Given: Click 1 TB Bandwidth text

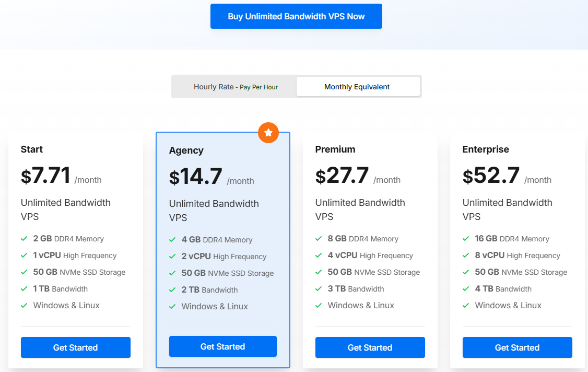Looking at the screenshot, I should coord(61,289).
